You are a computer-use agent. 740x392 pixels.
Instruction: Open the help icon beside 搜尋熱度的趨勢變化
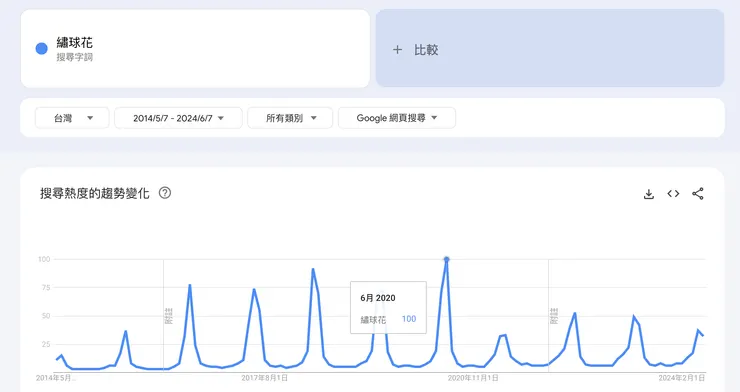(165, 193)
